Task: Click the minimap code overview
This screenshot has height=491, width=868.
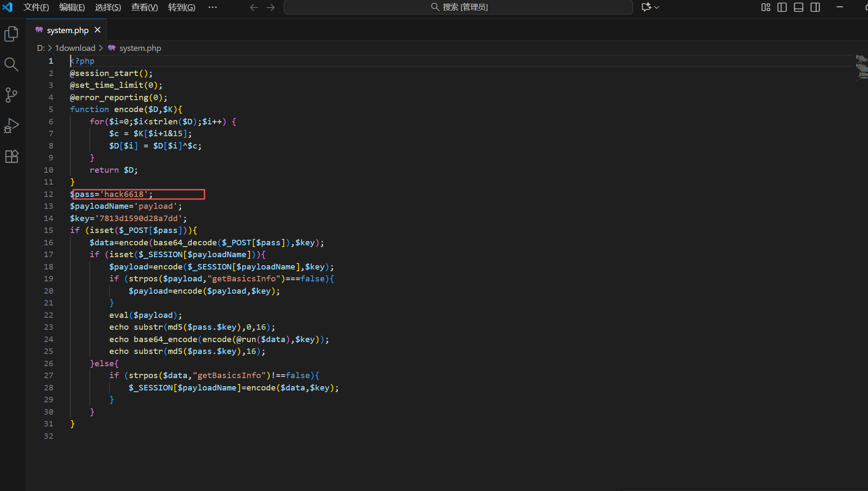Action: [x=861, y=67]
